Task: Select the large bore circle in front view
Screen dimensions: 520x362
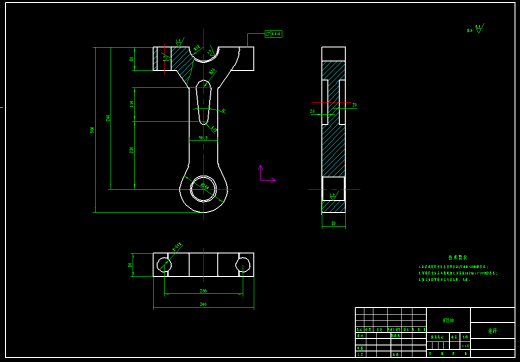Action: (x=204, y=189)
